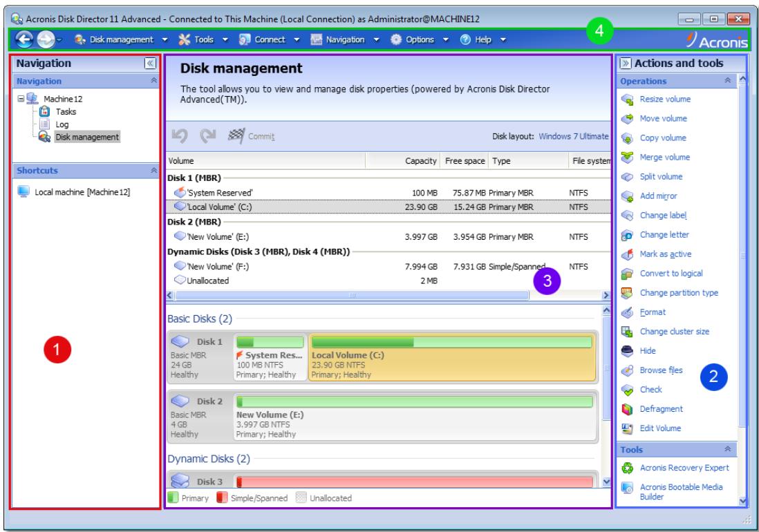Expand the dropdown arrow next to Help

click(503, 39)
